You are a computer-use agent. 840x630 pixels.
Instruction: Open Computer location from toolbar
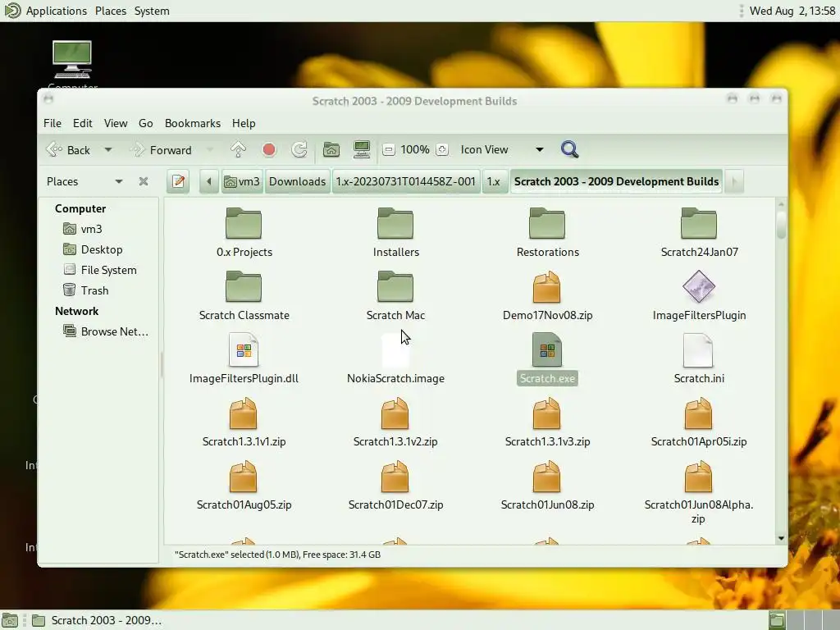362,149
